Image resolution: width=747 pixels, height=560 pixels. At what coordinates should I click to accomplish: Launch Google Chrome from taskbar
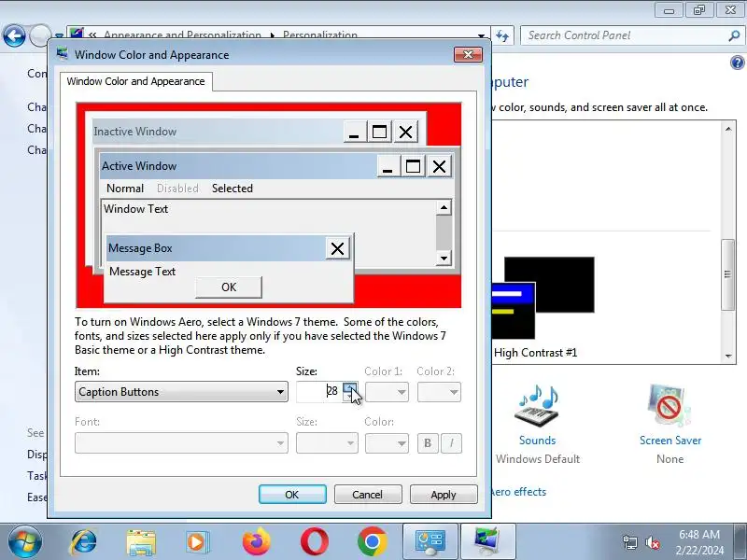point(372,542)
